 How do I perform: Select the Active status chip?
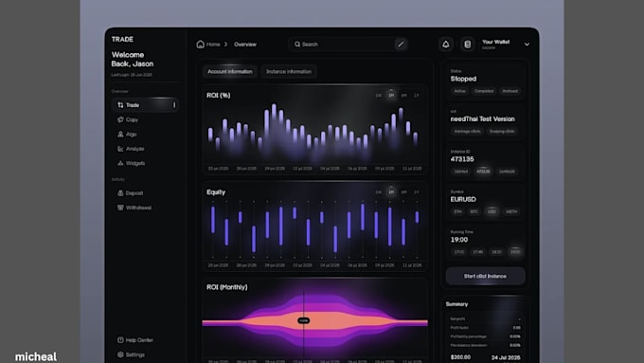click(460, 91)
